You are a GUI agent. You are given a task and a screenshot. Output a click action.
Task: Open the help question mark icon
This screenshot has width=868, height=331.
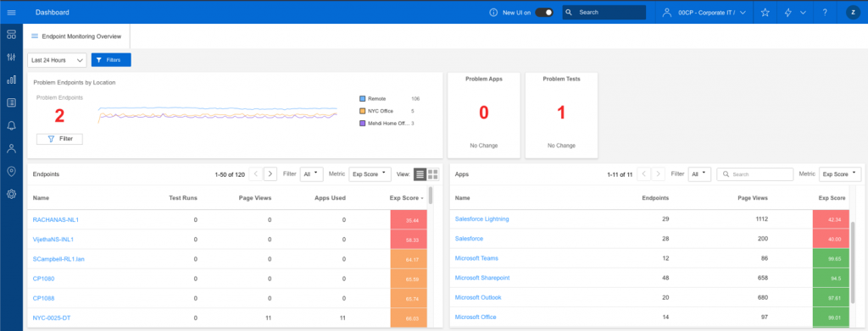pos(825,12)
